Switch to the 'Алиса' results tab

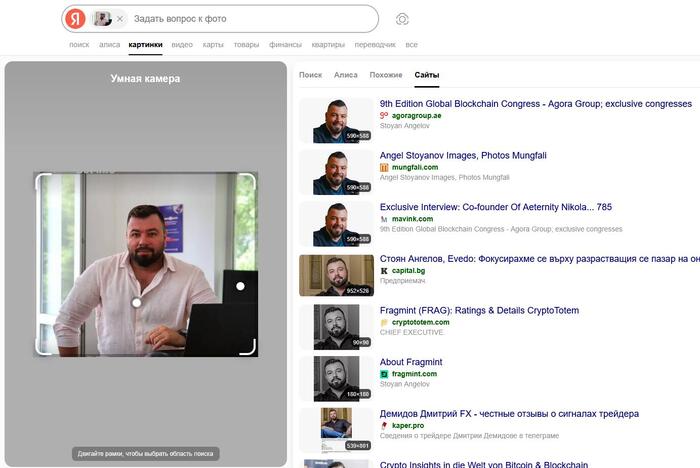coord(345,75)
